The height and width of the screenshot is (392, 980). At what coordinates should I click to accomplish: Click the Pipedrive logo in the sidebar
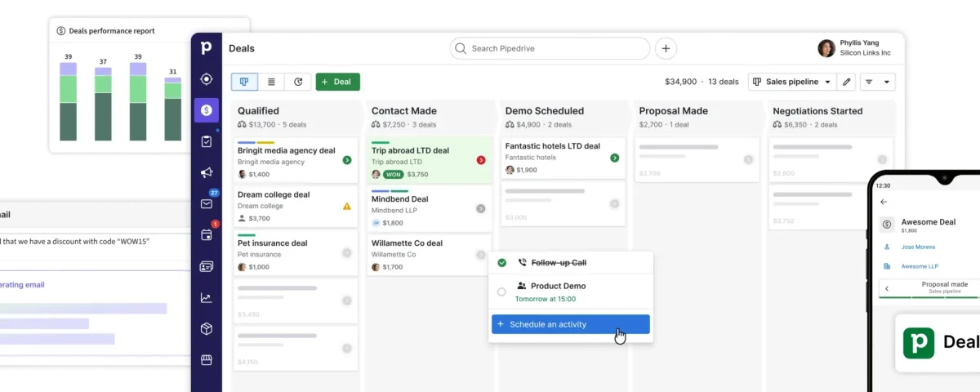206,48
